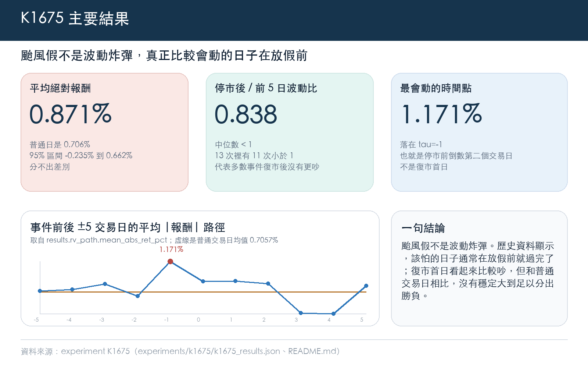Click the text 中位數 < 1

233,145
